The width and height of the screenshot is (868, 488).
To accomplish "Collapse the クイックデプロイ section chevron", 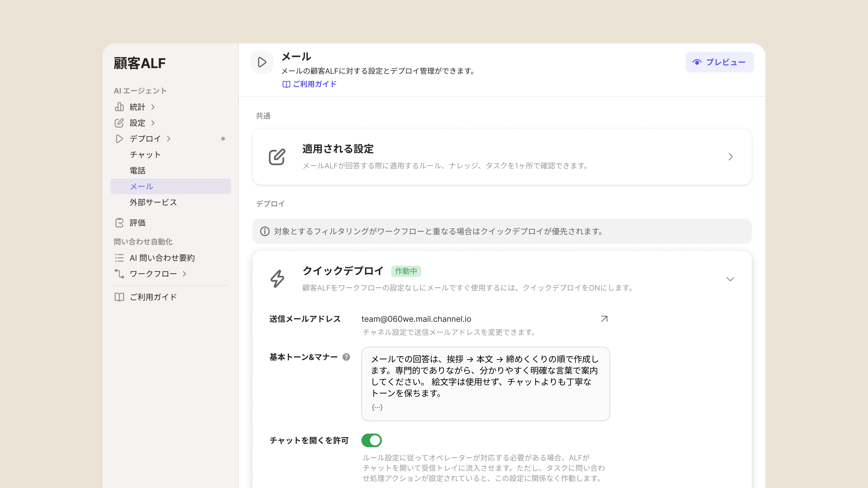I will pos(730,279).
